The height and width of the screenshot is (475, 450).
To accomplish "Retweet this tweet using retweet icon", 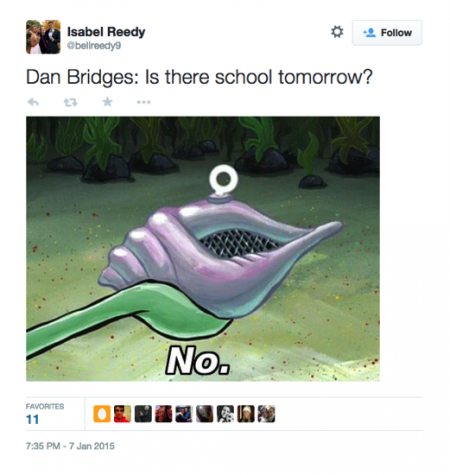I will click(70, 102).
